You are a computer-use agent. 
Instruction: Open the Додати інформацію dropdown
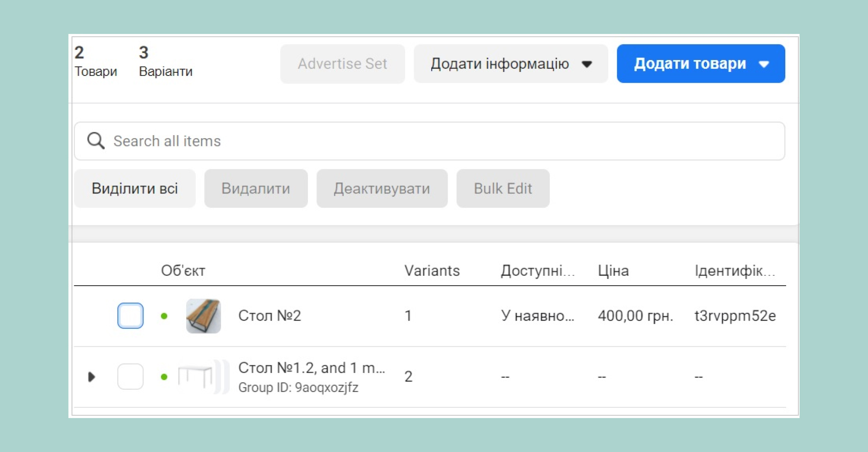click(511, 64)
